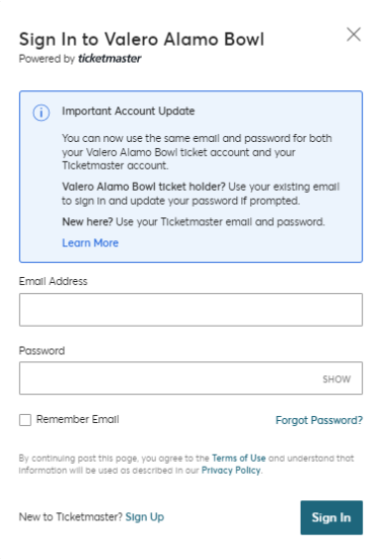Open the Forgot Password? link

(319, 420)
